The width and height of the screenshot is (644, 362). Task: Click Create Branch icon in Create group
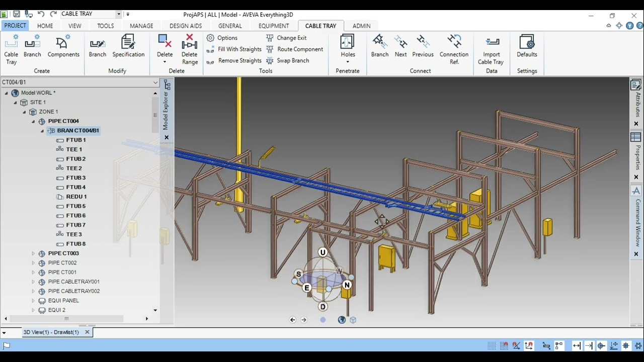tap(32, 46)
